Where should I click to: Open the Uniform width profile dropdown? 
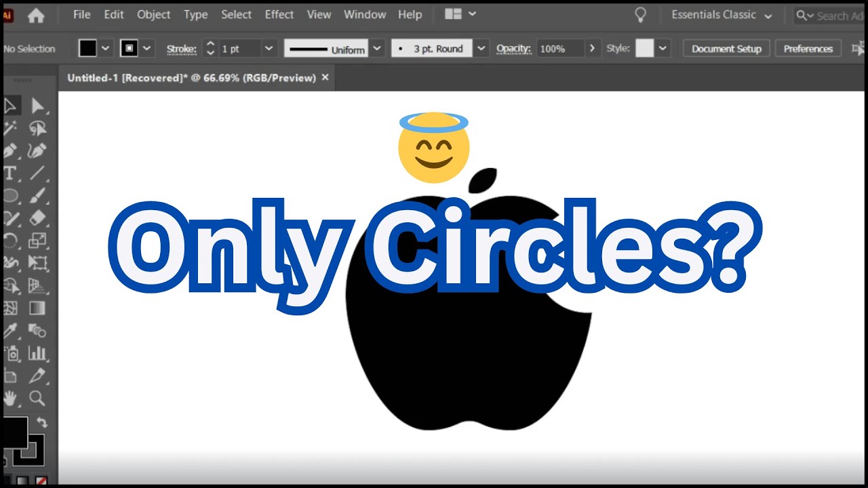coord(377,48)
